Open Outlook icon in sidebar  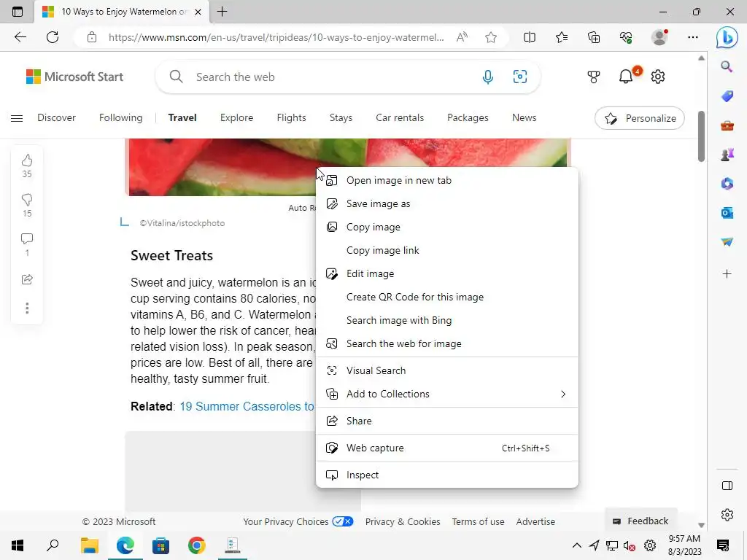(x=727, y=213)
